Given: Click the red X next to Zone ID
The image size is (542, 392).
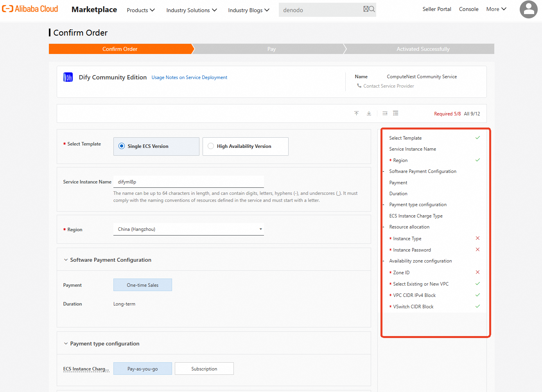Looking at the screenshot, I should click(477, 272).
